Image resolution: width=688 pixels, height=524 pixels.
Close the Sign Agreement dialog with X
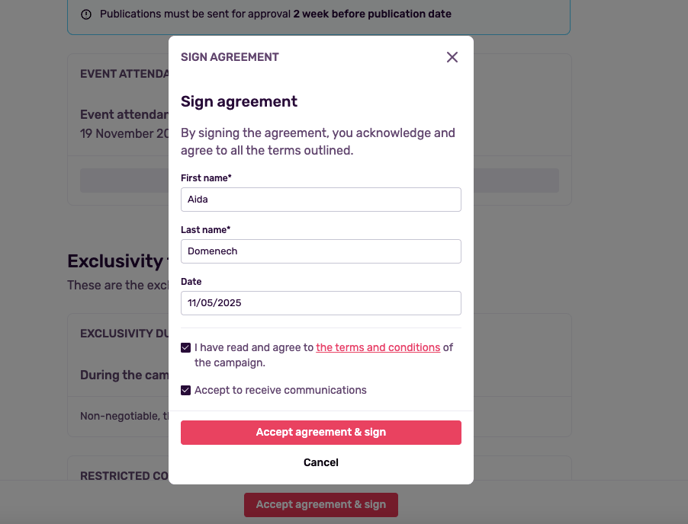(452, 57)
